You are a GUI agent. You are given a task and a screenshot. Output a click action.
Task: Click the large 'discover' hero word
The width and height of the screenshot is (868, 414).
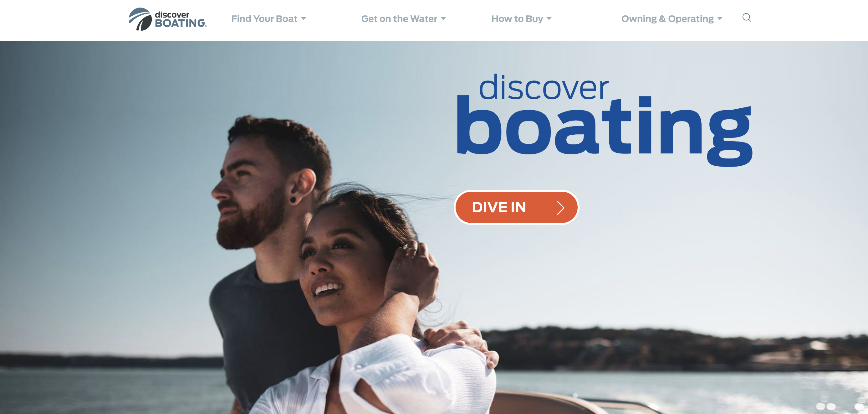pyautogui.click(x=543, y=87)
